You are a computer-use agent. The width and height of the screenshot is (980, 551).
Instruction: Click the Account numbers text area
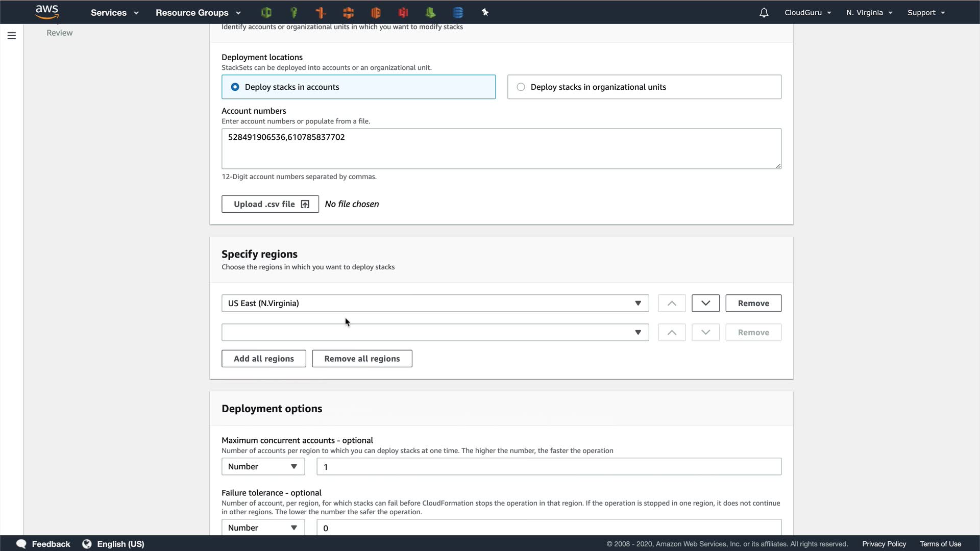pyautogui.click(x=501, y=148)
